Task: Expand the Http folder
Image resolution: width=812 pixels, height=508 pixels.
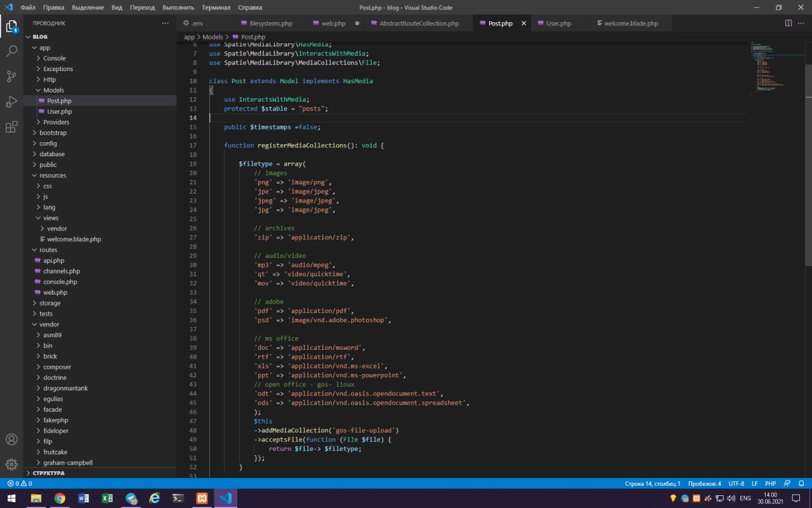Action: coord(49,79)
